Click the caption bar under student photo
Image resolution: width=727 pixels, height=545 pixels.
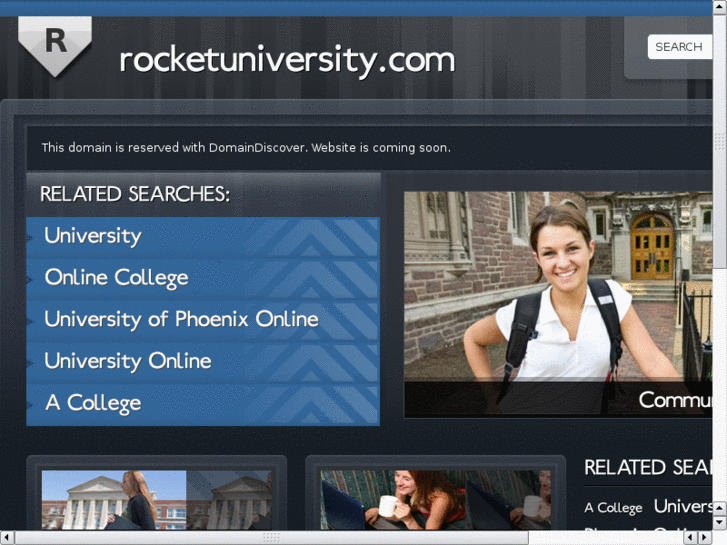pos(558,399)
